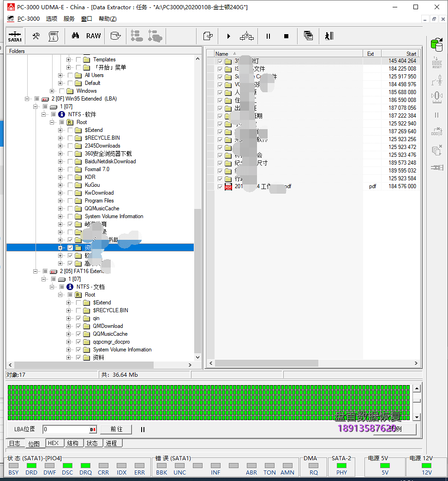Open the tools (wrench and hammer) icon

click(x=36, y=36)
